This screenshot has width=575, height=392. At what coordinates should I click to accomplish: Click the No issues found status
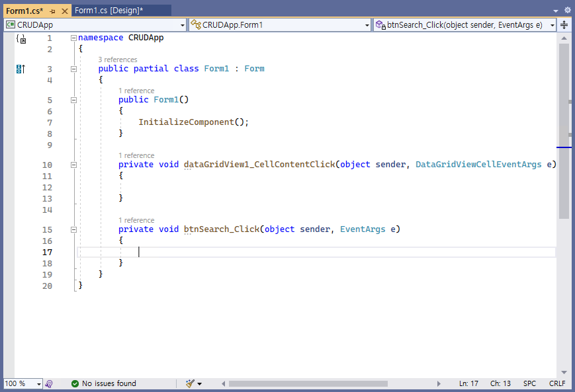point(109,383)
